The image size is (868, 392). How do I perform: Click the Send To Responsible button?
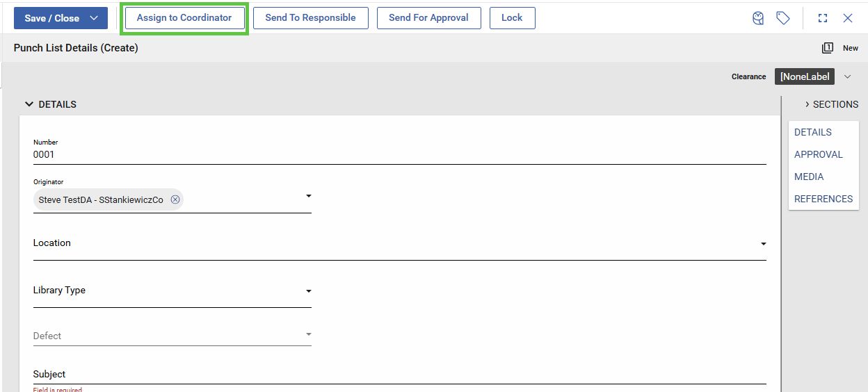click(x=310, y=18)
